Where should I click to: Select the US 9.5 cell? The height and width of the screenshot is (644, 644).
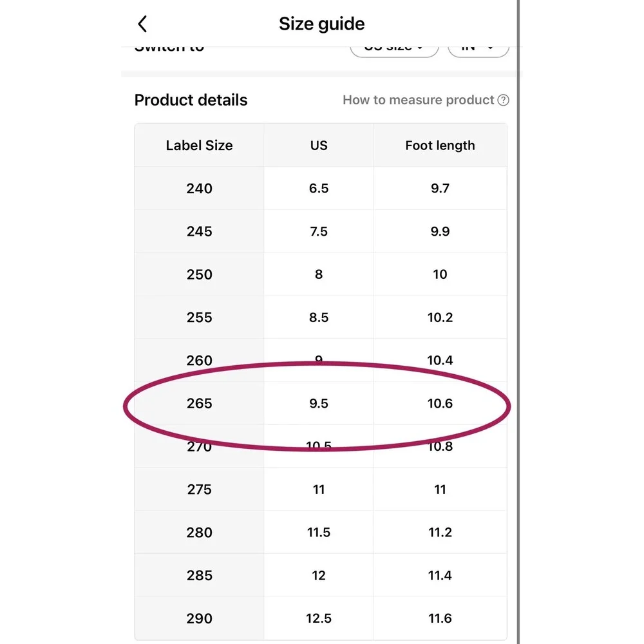[x=319, y=403]
